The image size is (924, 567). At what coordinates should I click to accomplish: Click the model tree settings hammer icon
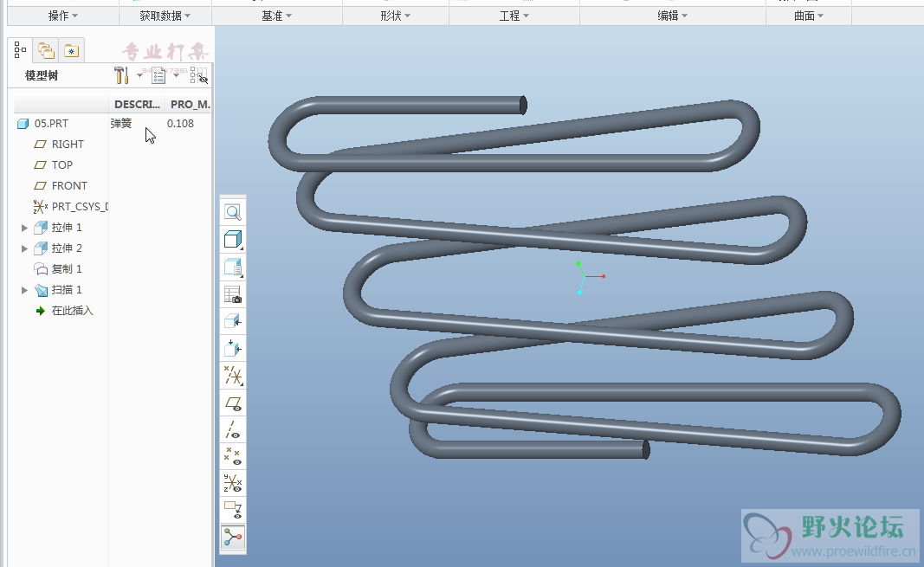click(x=121, y=75)
